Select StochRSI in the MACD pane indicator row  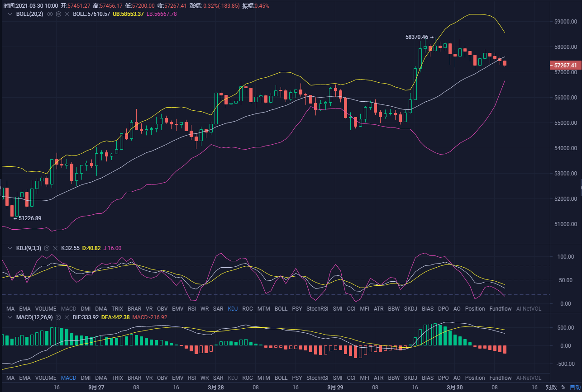(317, 378)
